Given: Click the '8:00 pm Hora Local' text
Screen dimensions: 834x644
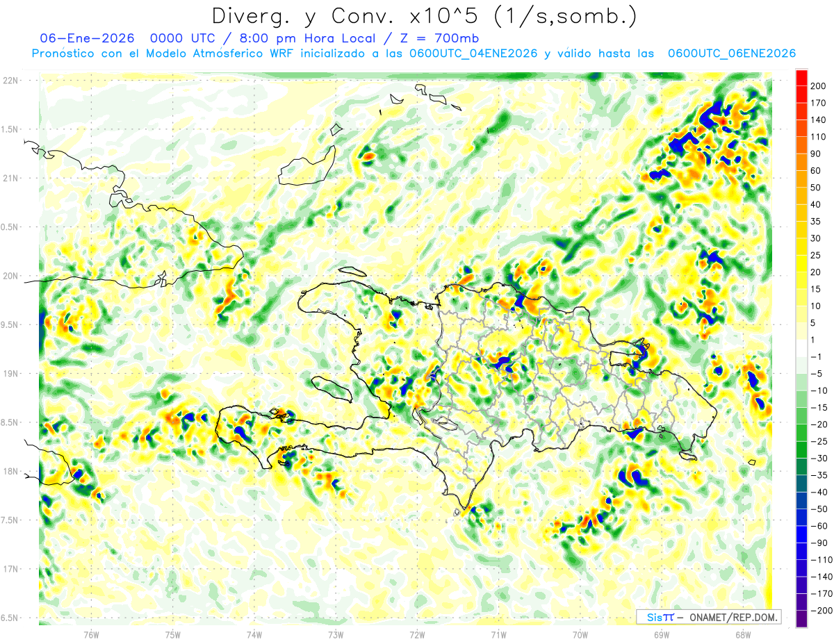Looking at the screenshot, I should pyautogui.click(x=306, y=39).
